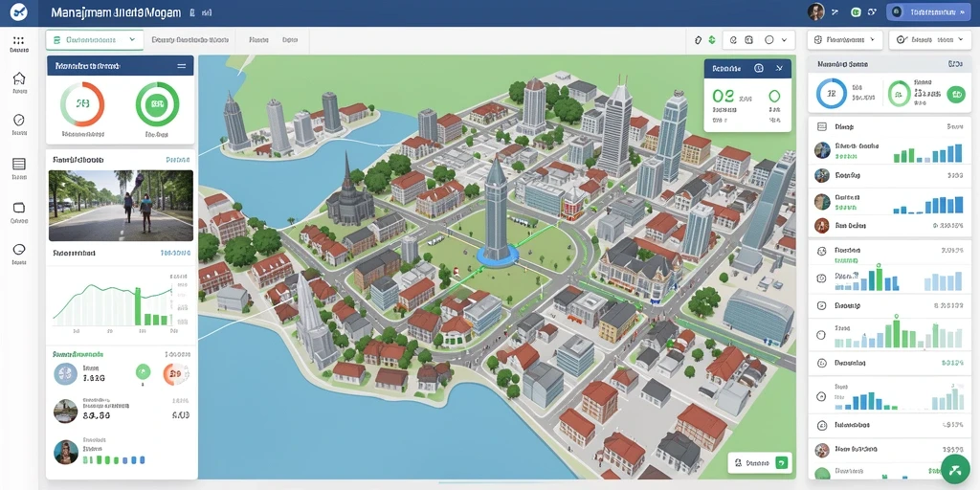Click the round app logo in the top-left corner
This screenshot has height=490, width=980.
[19, 11]
